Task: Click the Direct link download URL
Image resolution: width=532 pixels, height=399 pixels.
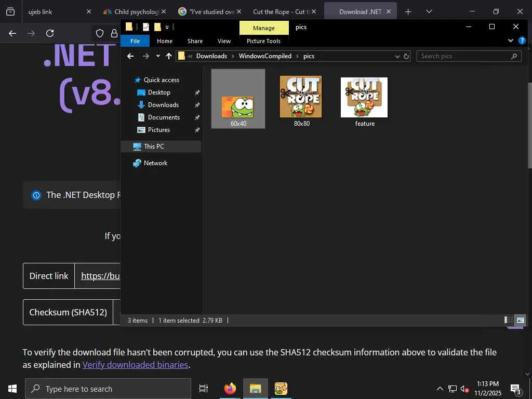Action: click(100, 276)
